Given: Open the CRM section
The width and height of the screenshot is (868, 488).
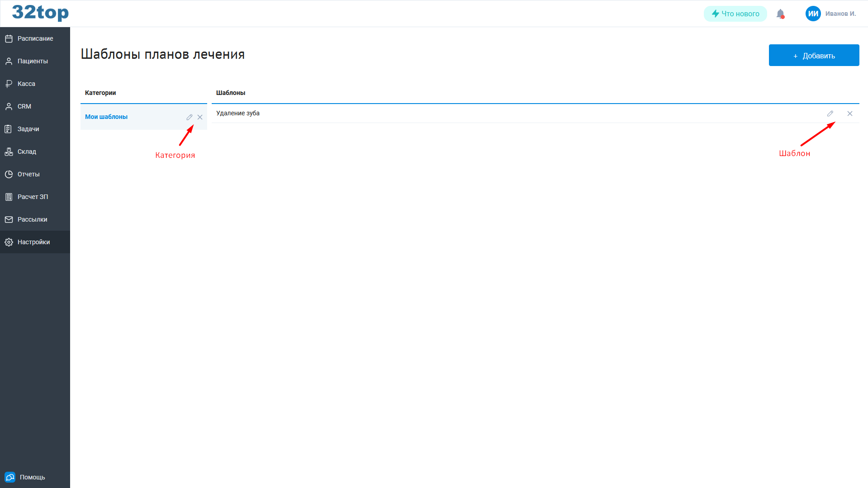Looking at the screenshot, I should coord(24,106).
